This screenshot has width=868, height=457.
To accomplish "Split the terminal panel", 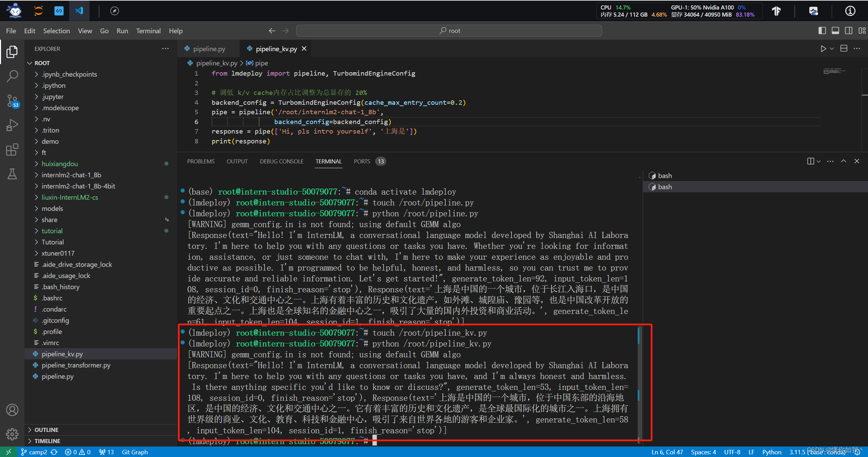I will 810,161.
